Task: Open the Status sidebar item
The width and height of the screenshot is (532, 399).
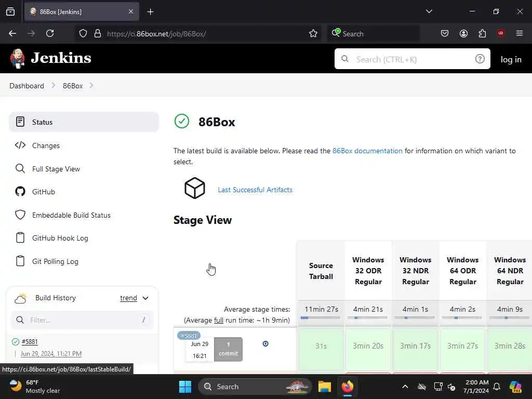Action: (84, 122)
